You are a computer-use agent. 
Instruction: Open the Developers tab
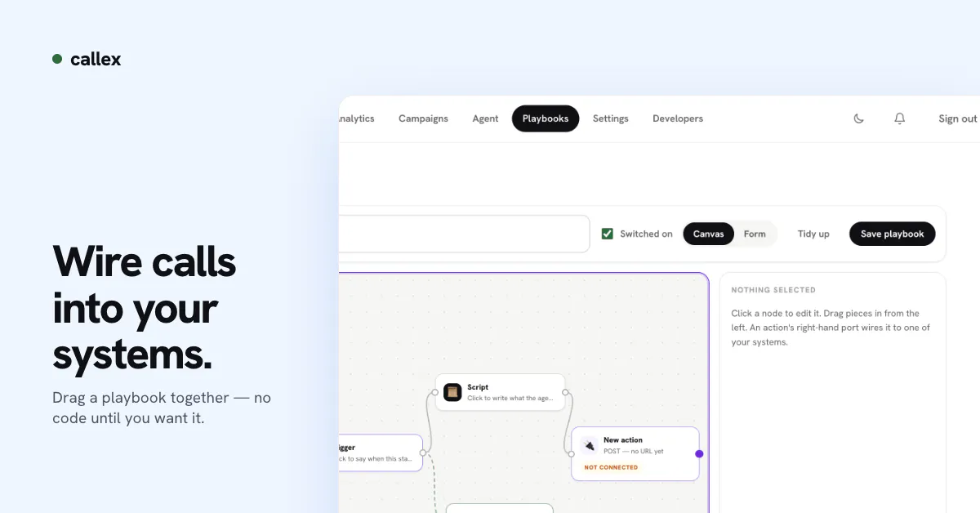pos(678,118)
